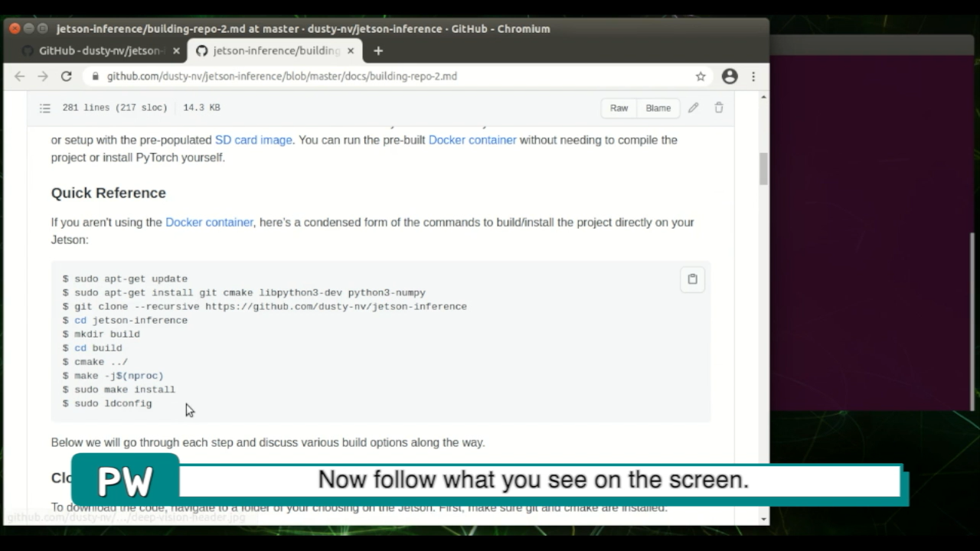Follow the SD card image link
980x551 pixels.
pyautogui.click(x=253, y=140)
